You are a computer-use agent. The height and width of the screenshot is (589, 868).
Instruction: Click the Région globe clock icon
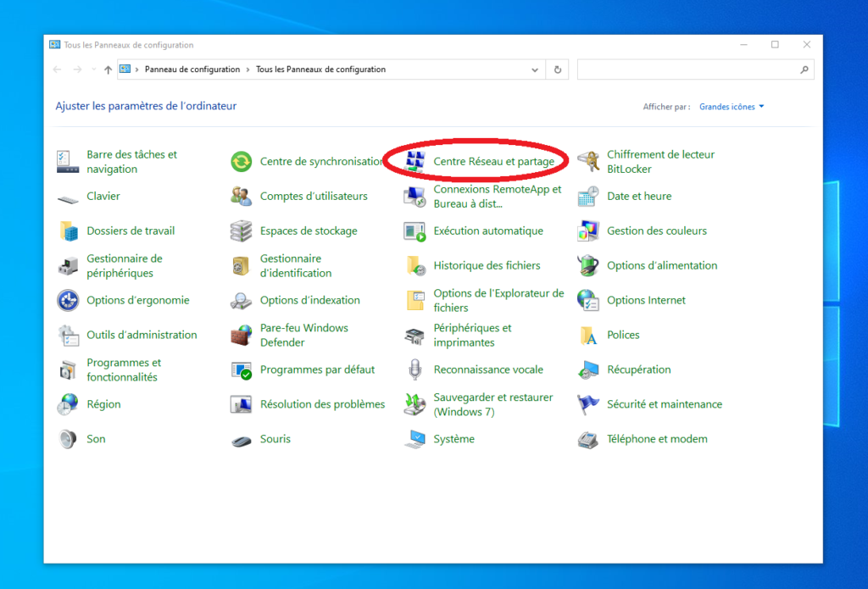tap(68, 404)
